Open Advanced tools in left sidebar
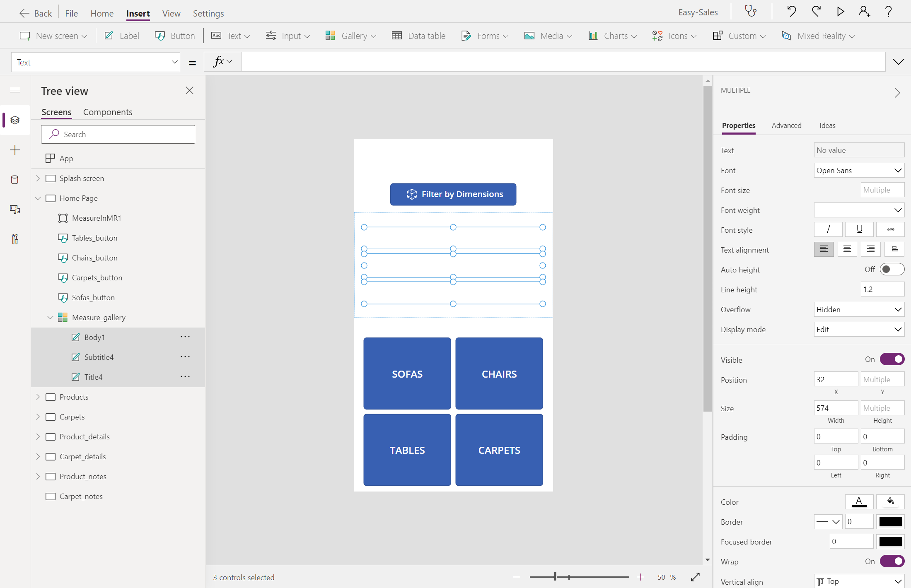The image size is (911, 588). coord(15,239)
